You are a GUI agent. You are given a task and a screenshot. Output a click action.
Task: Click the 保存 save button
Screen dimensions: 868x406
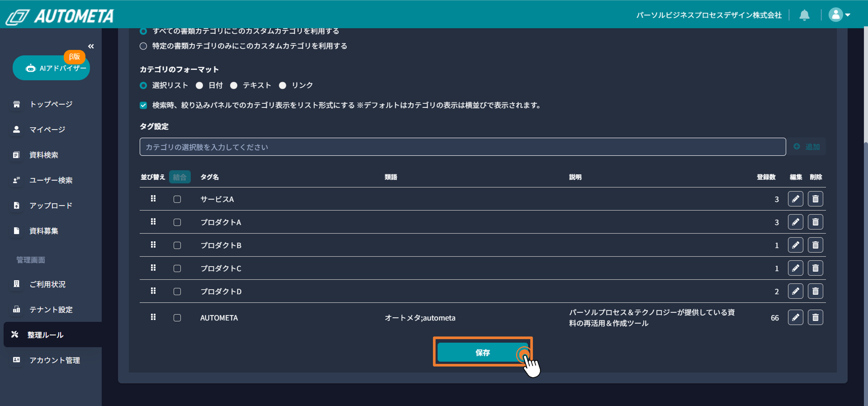tap(482, 352)
